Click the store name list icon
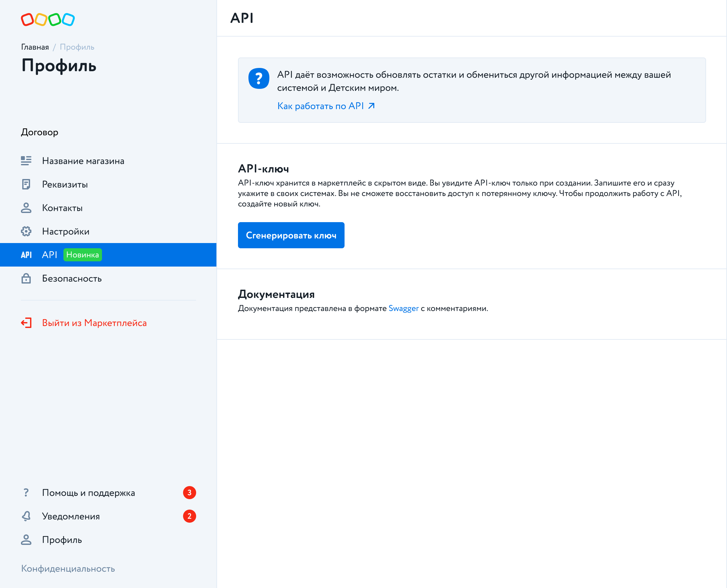Image resolution: width=727 pixels, height=588 pixels. 26,161
